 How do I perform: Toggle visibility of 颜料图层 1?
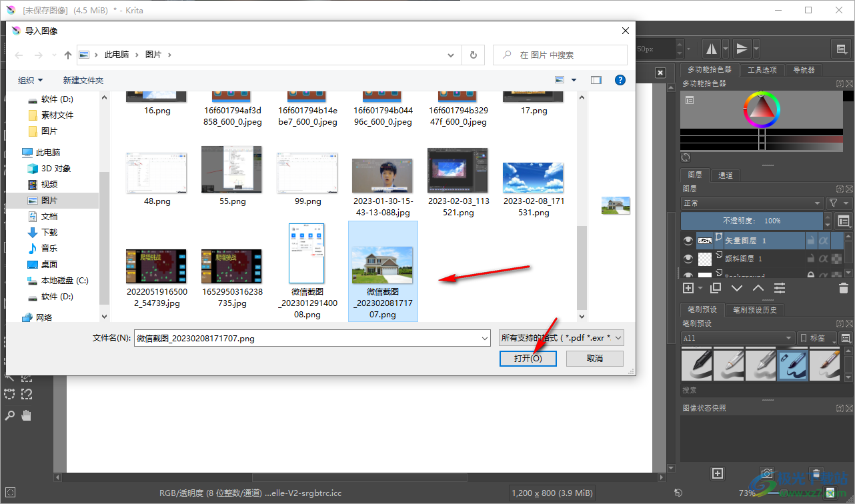[688, 259]
